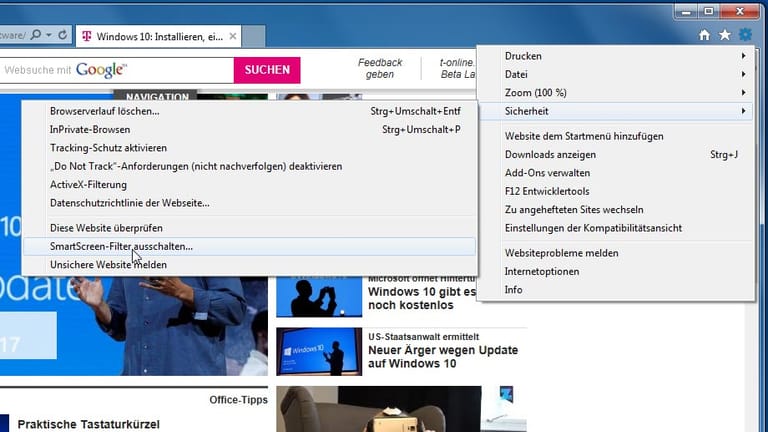
Task: Select SmartScreen-Filter ausschalten...
Action: coord(249,246)
